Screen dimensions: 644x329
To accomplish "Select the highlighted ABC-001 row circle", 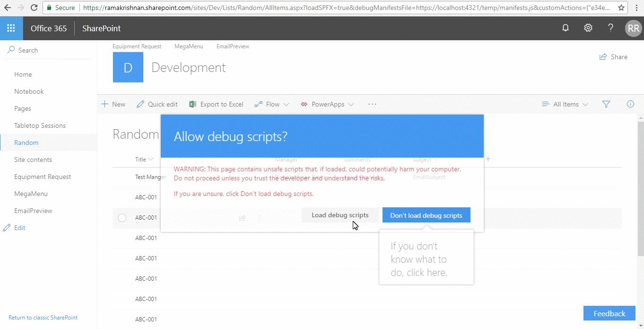I will [x=122, y=218].
